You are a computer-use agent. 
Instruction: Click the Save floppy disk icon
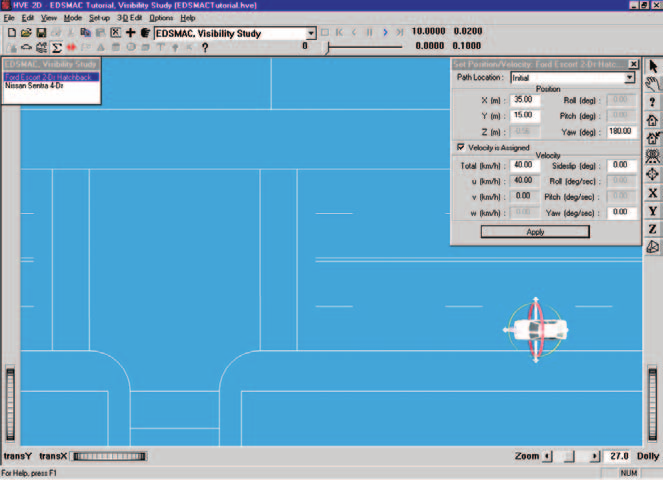(x=41, y=33)
